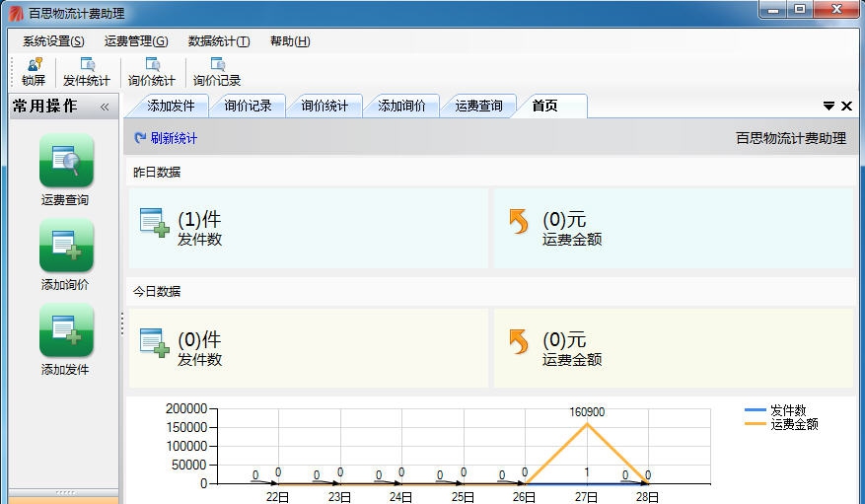Maximize the application window
Screen dimensions: 865x504
point(800,10)
